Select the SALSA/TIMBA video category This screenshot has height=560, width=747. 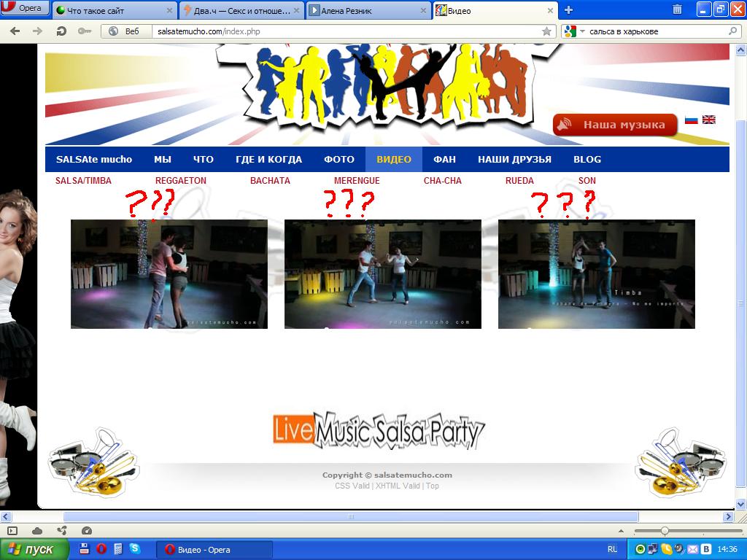click(x=83, y=181)
